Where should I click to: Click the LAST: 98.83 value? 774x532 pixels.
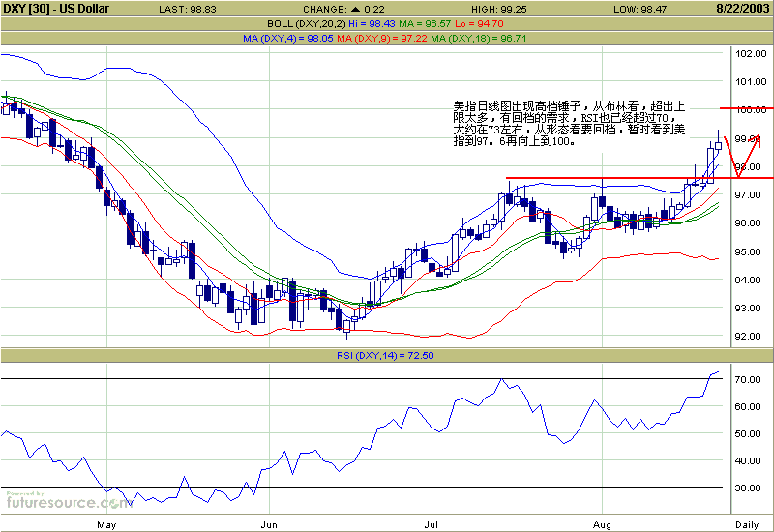click(x=188, y=9)
